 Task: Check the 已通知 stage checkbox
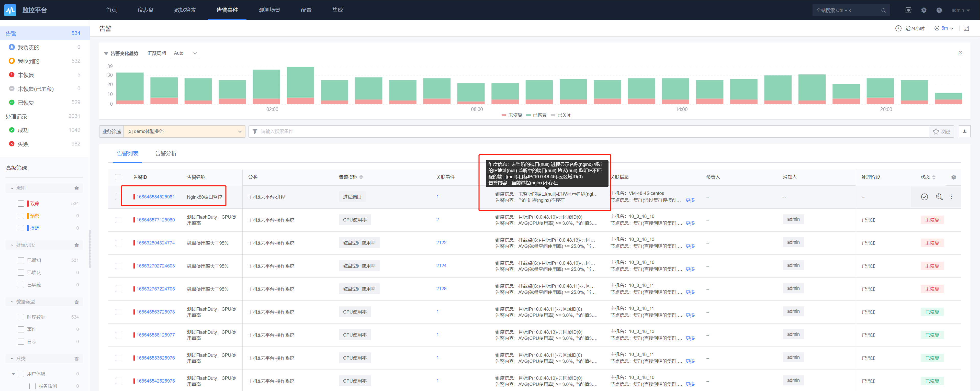pyautogui.click(x=21, y=260)
